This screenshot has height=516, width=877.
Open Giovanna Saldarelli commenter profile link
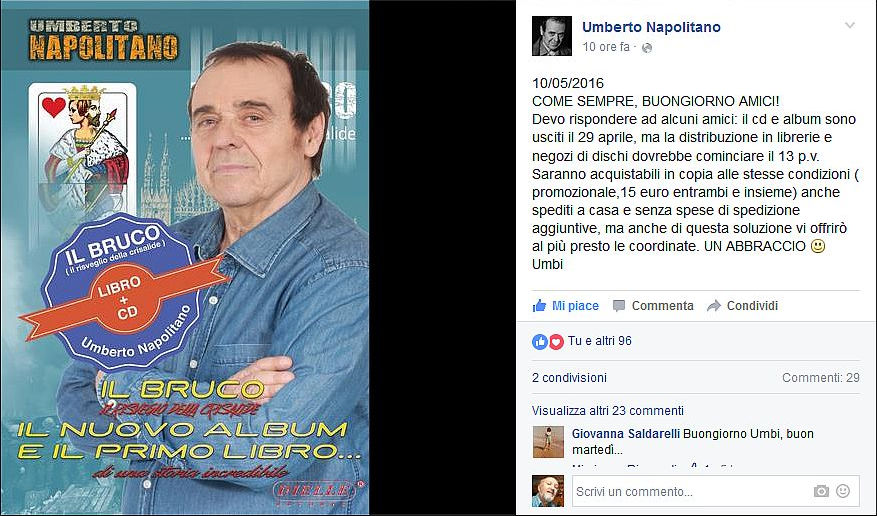[x=626, y=434]
